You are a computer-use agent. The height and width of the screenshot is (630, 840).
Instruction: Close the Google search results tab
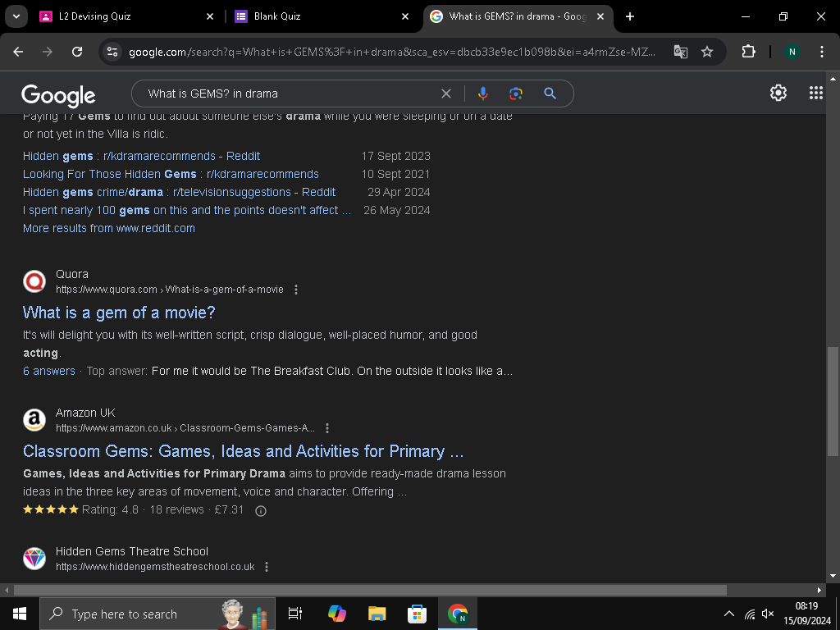tap(600, 16)
